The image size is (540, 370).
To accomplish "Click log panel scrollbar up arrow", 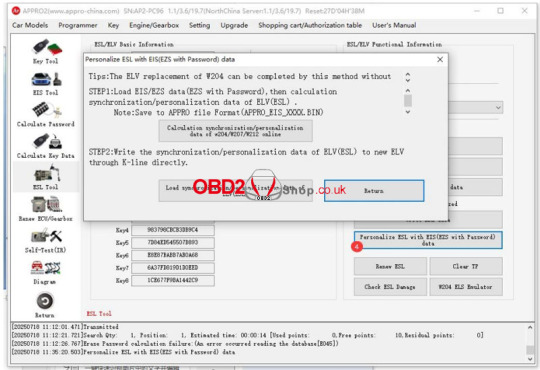I will (x=530, y=328).
